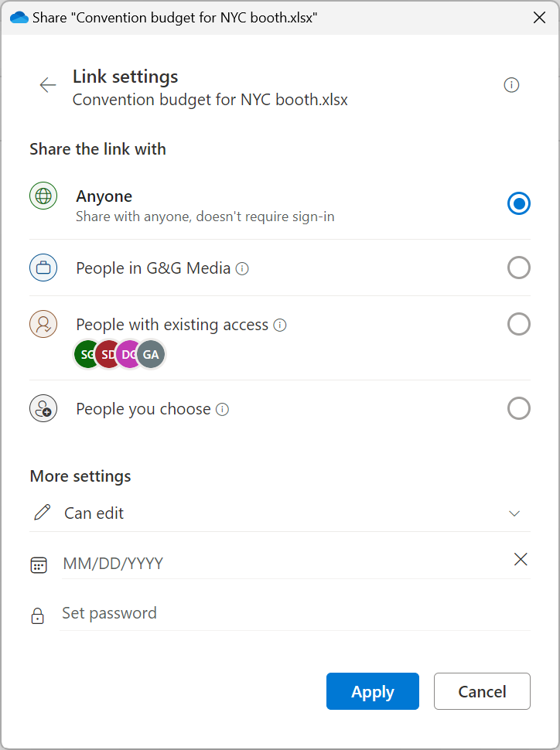Image resolution: width=560 pixels, height=750 pixels.
Task: Clear the expiration date with X
Action: point(521,559)
